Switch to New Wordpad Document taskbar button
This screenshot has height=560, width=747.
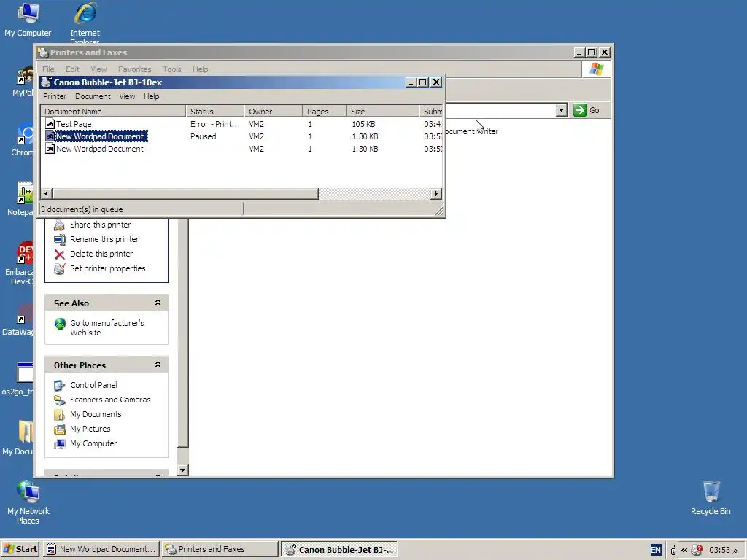[x=101, y=549]
